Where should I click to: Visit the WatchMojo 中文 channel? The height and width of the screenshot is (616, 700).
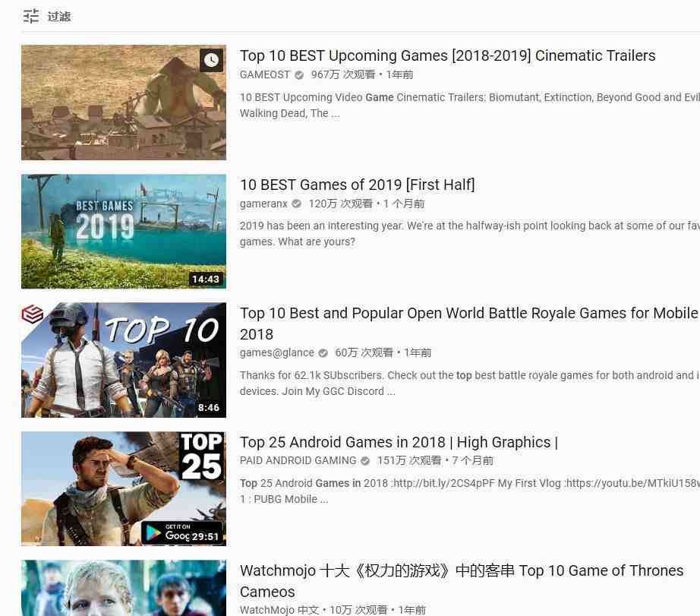click(x=279, y=610)
